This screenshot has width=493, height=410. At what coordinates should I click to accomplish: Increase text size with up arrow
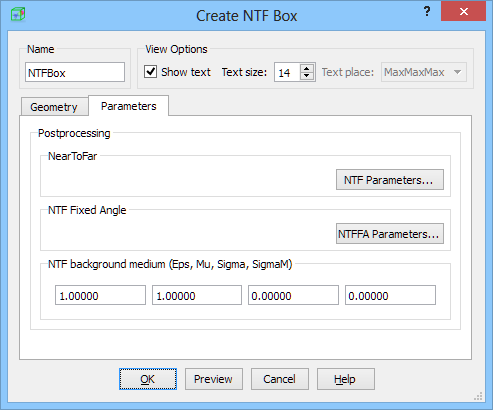coord(307,68)
